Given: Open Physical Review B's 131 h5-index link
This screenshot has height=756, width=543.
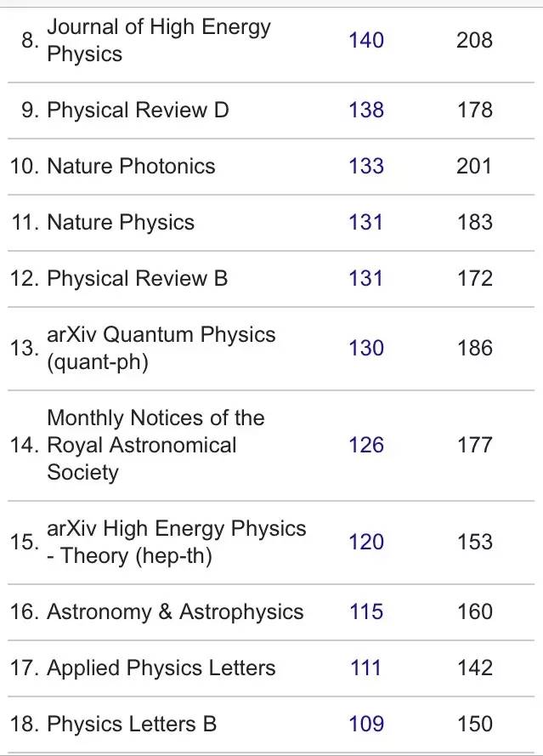Looking at the screenshot, I should (366, 278).
